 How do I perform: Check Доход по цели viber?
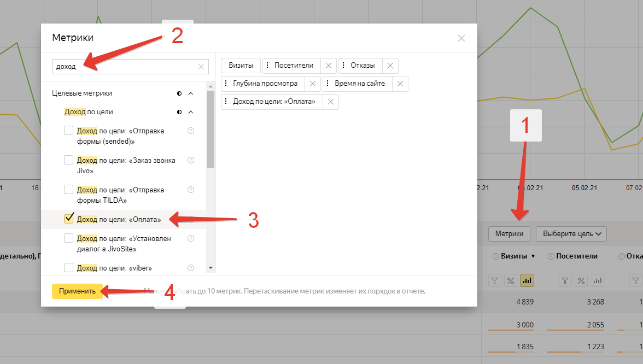[68, 268]
